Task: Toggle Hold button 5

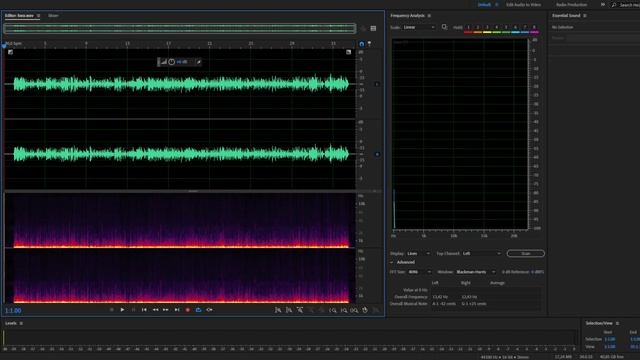Action: (506, 28)
